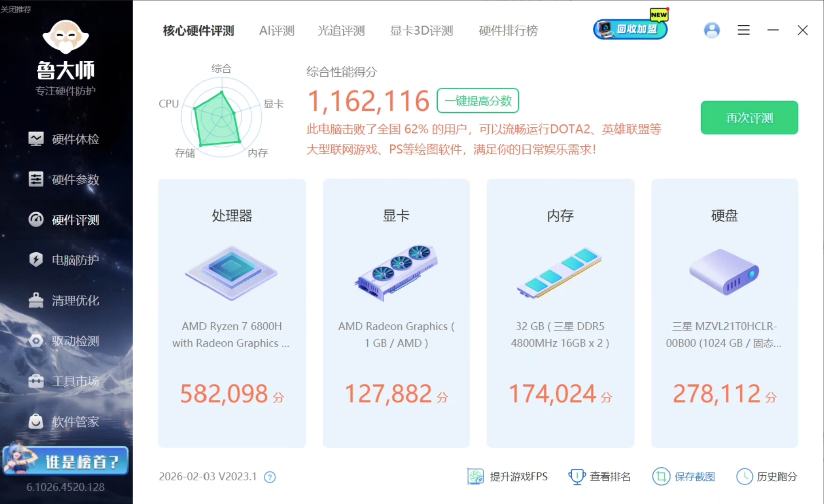
Task: Open the 显卡3D评测 tab
Action: (x=421, y=31)
